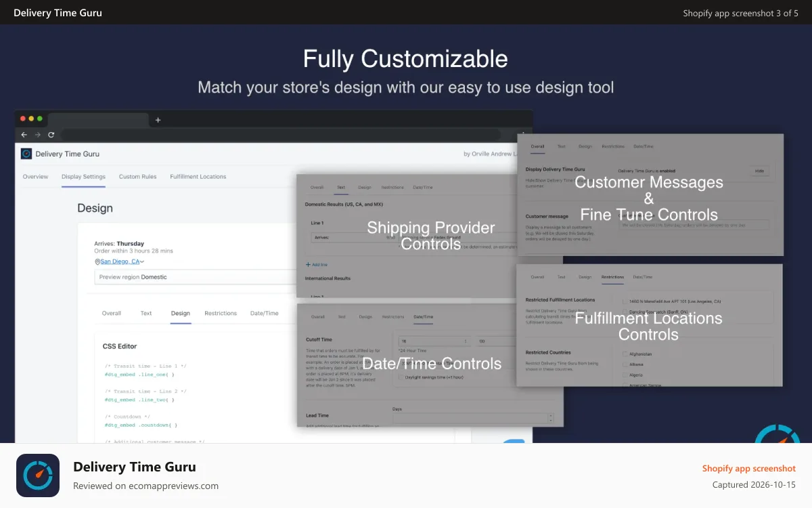Open the Cutoff Time hour dropdown showing 16
Screen dimensions: 812x508
pos(434,341)
